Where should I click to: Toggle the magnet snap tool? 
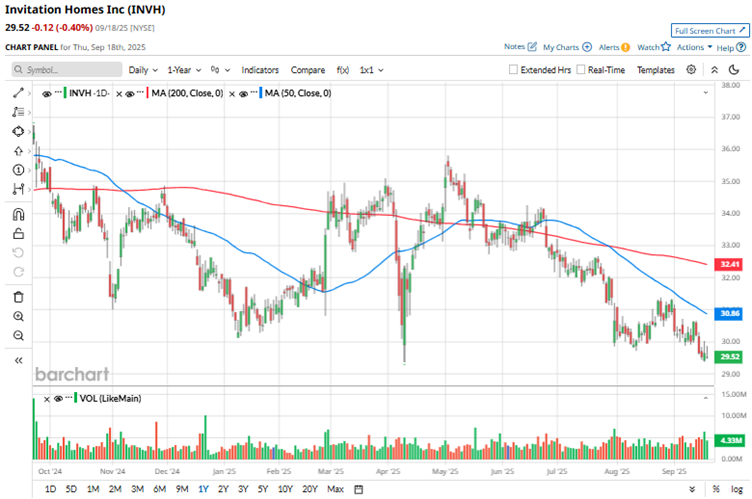[18, 214]
